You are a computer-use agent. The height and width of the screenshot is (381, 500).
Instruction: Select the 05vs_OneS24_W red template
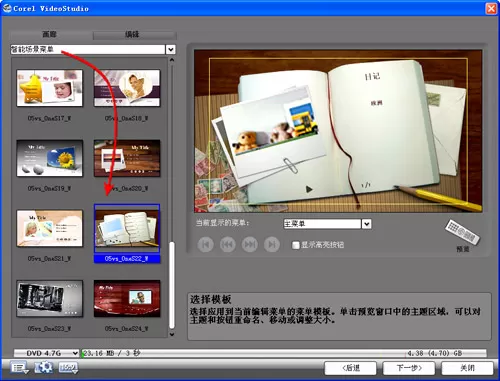(x=127, y=299)
